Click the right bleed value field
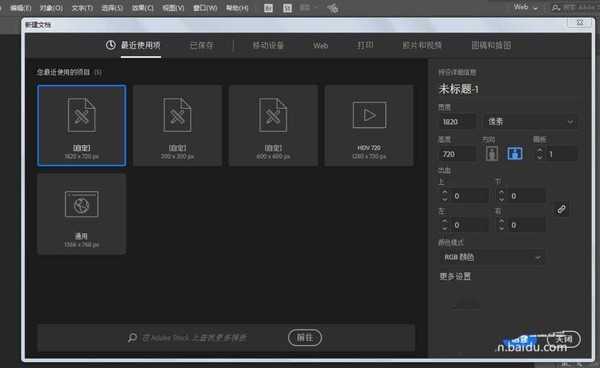The width and height of the screenshot is (600, 368). (526, 225)
